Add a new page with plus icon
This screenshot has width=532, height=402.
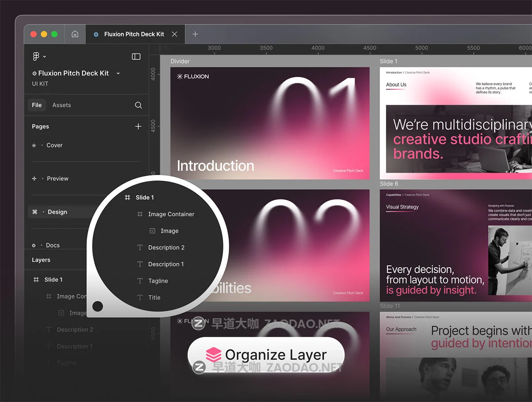pos(138,126)
